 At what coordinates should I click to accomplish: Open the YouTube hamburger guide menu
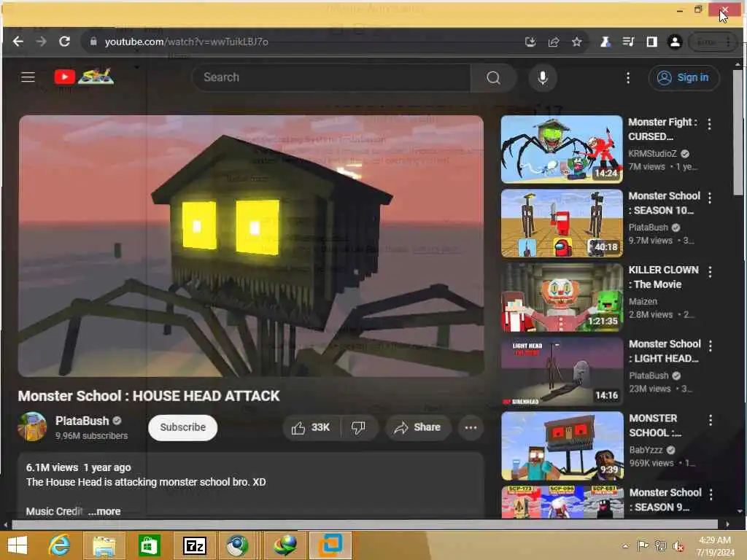[28, 77]
